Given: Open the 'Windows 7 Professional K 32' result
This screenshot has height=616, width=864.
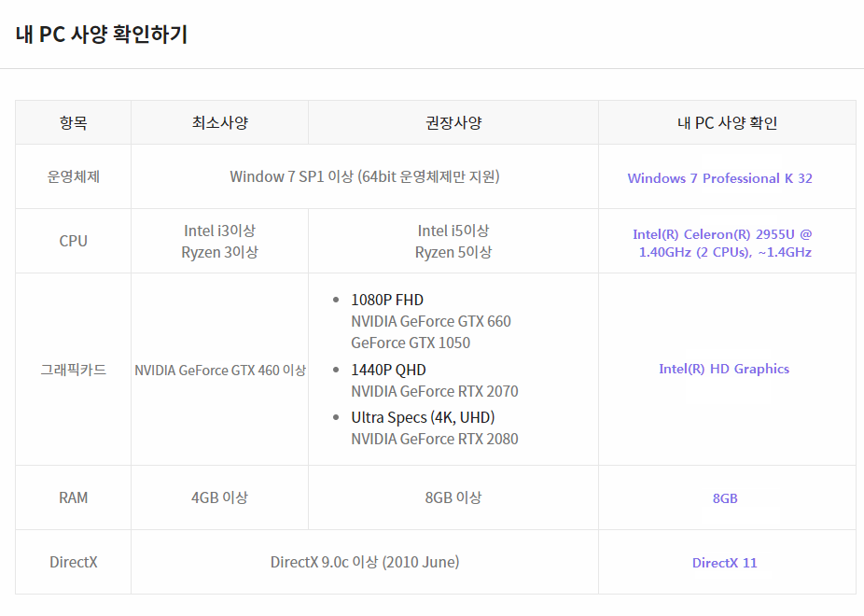Looking at the screenshot, I should click(x=719, y=178).
